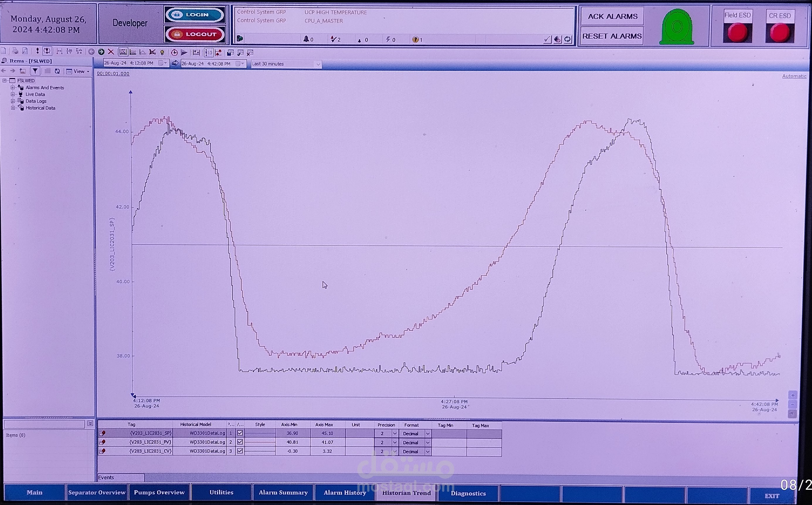Switch to the Alarm Summary tab
812x505 pixels.
tap(283, 493)
